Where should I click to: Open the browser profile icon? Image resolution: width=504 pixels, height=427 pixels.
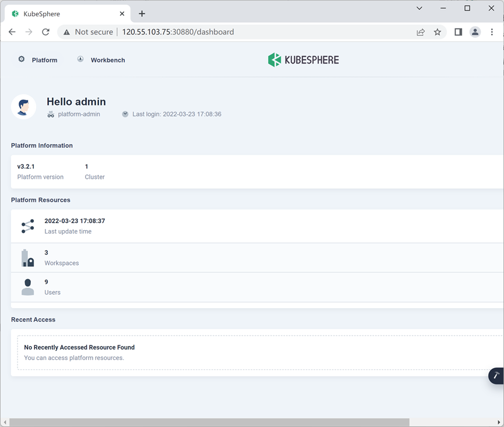(x=475, y=32)
